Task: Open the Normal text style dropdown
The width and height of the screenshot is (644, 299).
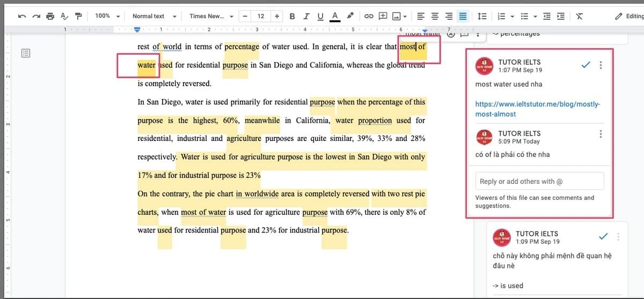Action: 154,16
